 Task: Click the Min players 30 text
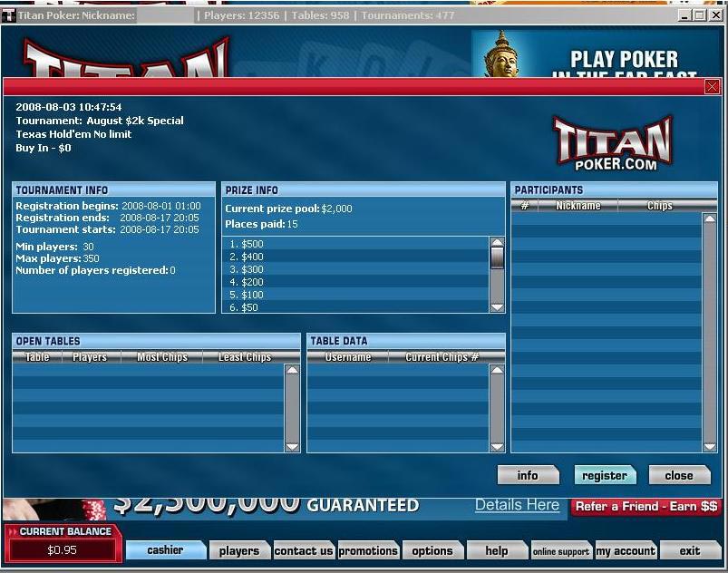point(54,247)
